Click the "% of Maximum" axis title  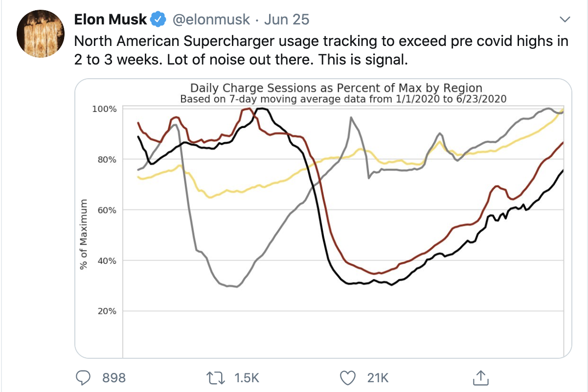point(84,235)
